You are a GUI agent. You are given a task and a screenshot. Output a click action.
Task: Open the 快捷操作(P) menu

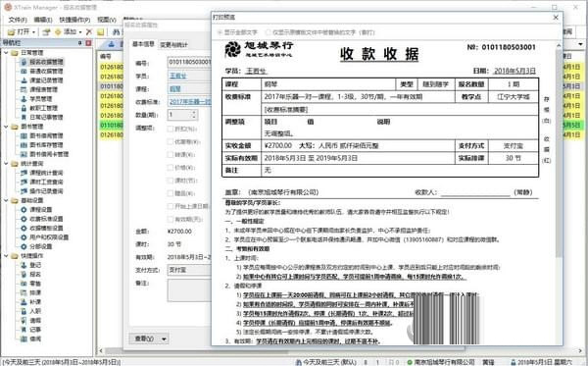click(x=74, y=20)
